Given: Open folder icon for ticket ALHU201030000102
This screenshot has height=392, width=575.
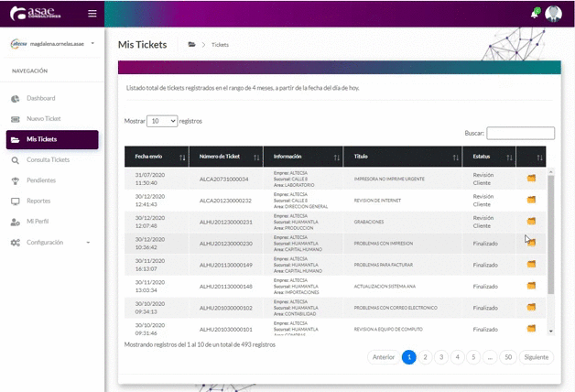Looking at the screenshot, I should pos(531,308).
